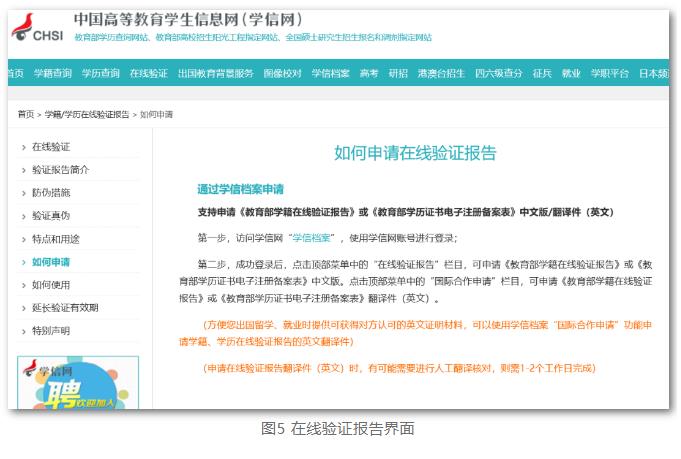
Task: Open 验证真伪 in the sidebar
Action: 51,216
